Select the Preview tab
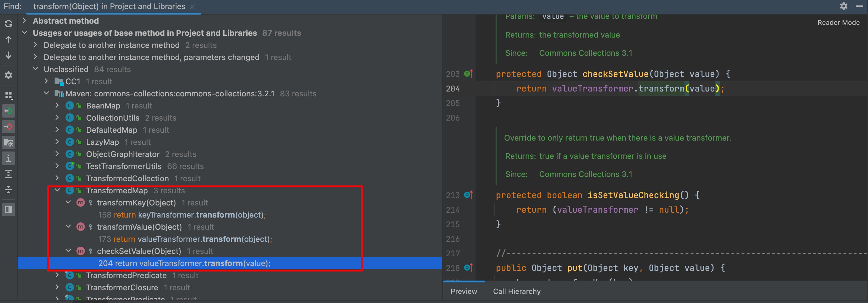 464,291
